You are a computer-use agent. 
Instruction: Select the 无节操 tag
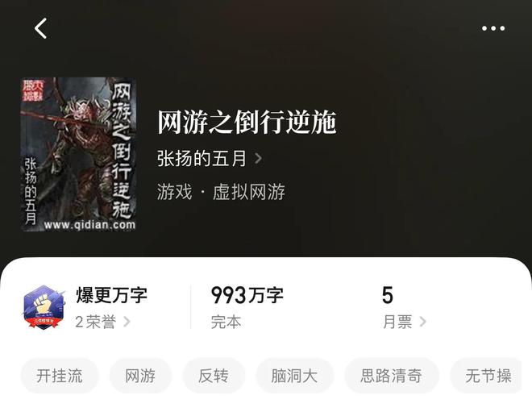pos(488,376)
